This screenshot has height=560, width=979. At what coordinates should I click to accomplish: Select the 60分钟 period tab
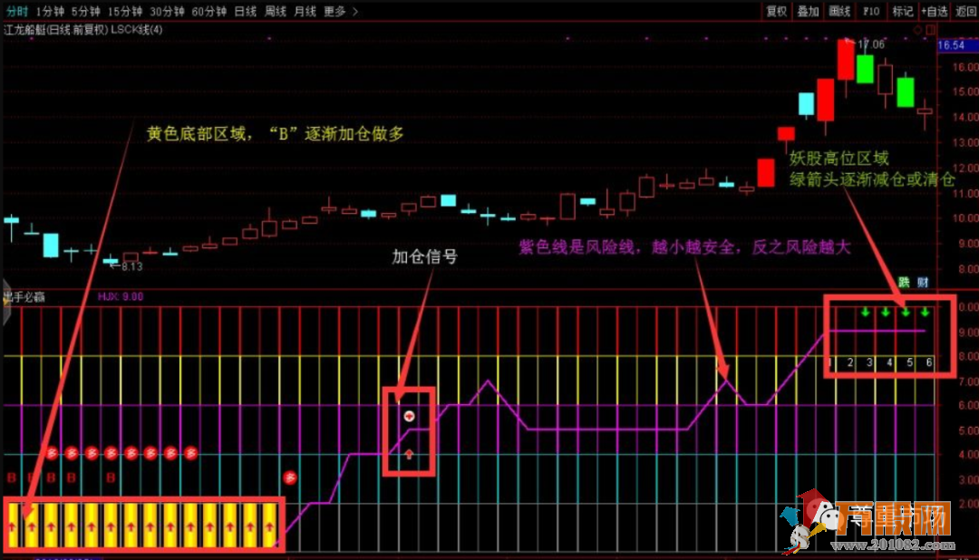tap(208, 11)
